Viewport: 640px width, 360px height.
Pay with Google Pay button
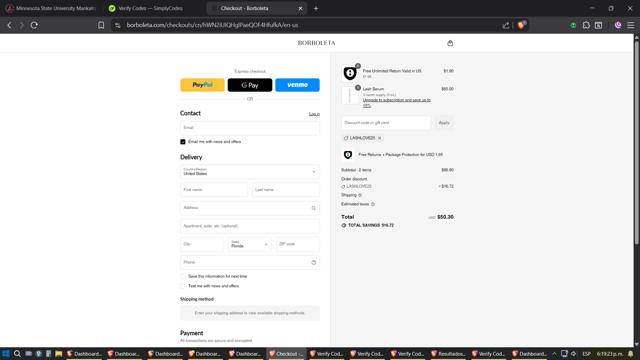coord(250,85)
